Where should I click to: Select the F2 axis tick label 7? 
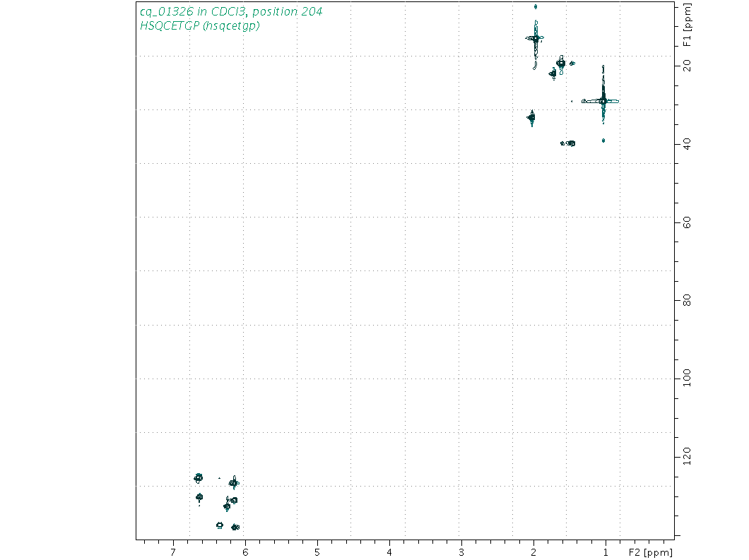[x=173, y=552]
